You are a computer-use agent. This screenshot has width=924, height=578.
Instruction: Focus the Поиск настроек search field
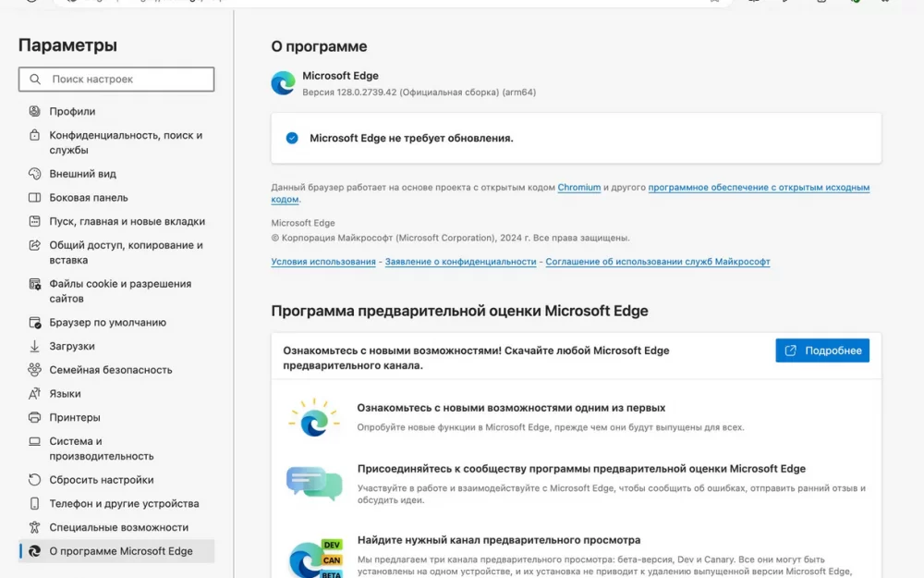click(116, 79)
